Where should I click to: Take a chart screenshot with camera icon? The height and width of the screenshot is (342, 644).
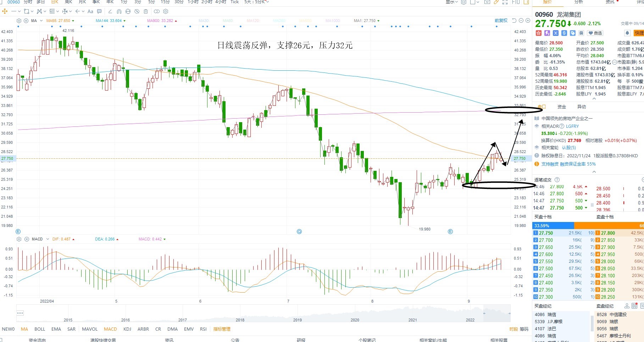coord(487,2)
